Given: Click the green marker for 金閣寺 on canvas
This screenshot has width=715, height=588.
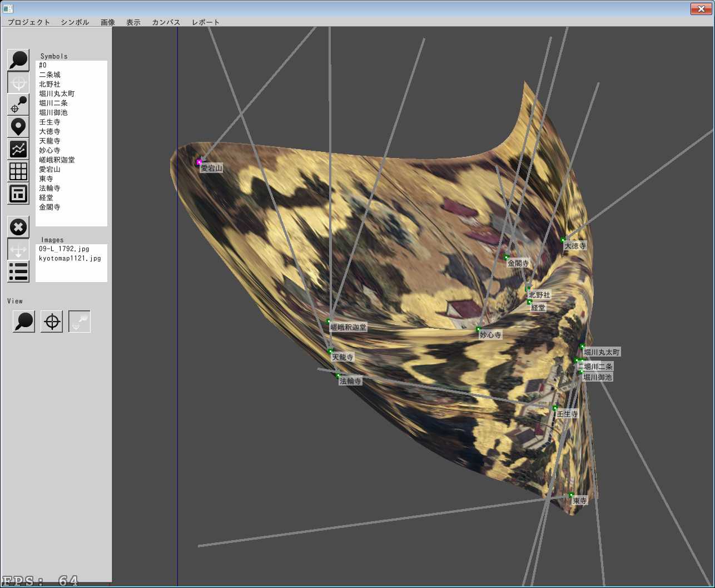Looking at the screenshot, I should tap(507, 257).
